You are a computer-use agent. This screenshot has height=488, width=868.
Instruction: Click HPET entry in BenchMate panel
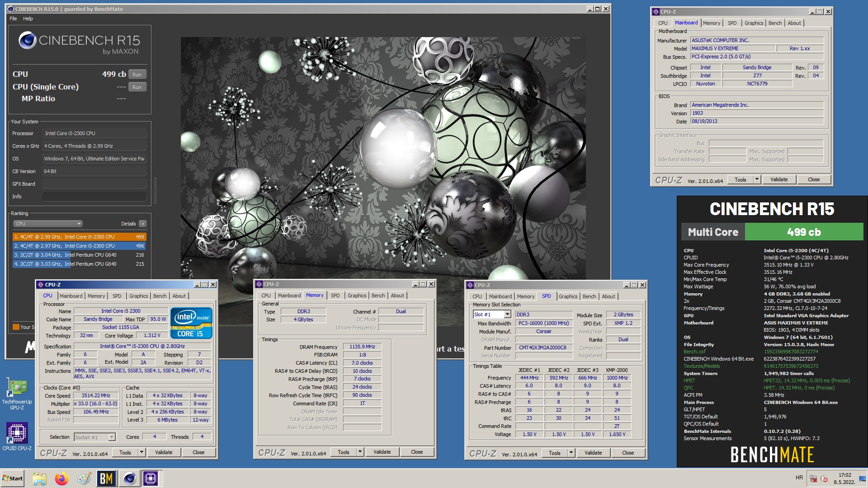tap(689, 380)
